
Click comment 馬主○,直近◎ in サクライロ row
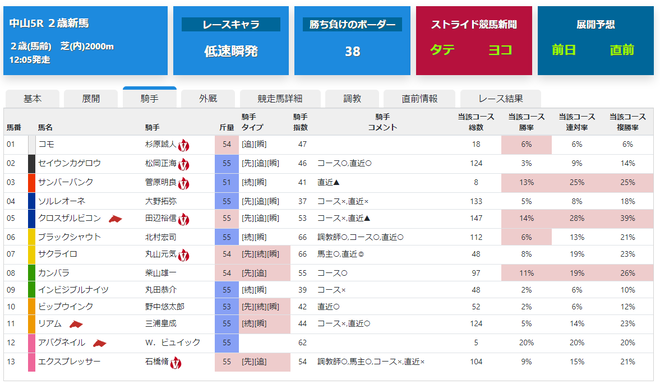[x=341, y=254]
